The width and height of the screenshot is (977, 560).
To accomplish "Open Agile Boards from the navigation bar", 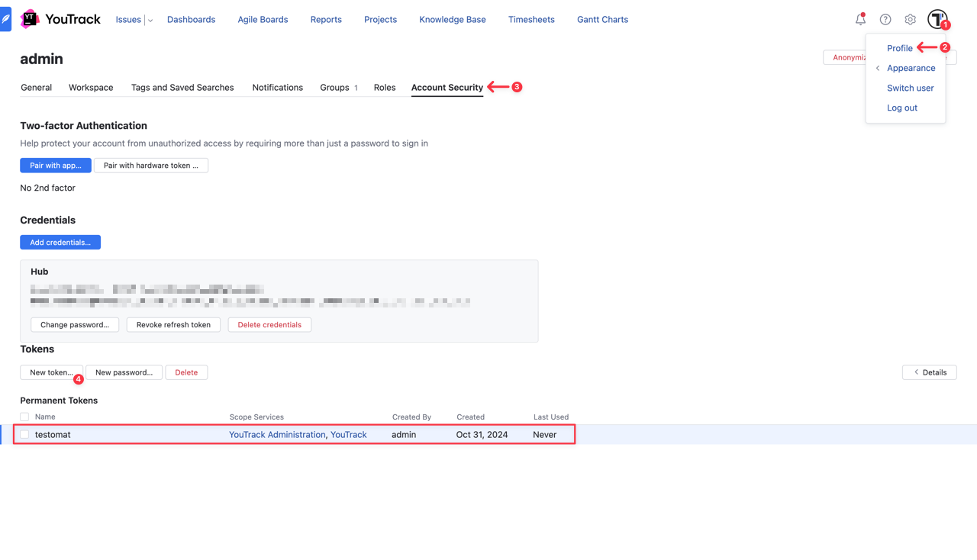I will coord(263,19).
